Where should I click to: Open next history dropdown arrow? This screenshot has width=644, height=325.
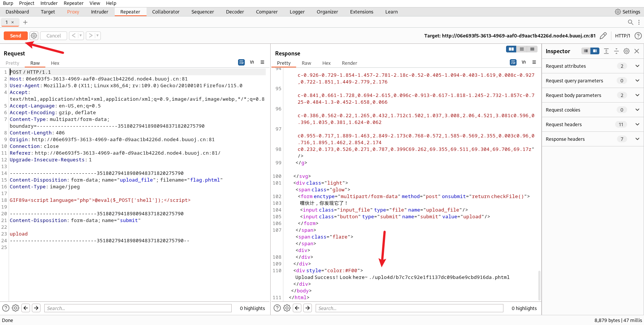(97, 36)
